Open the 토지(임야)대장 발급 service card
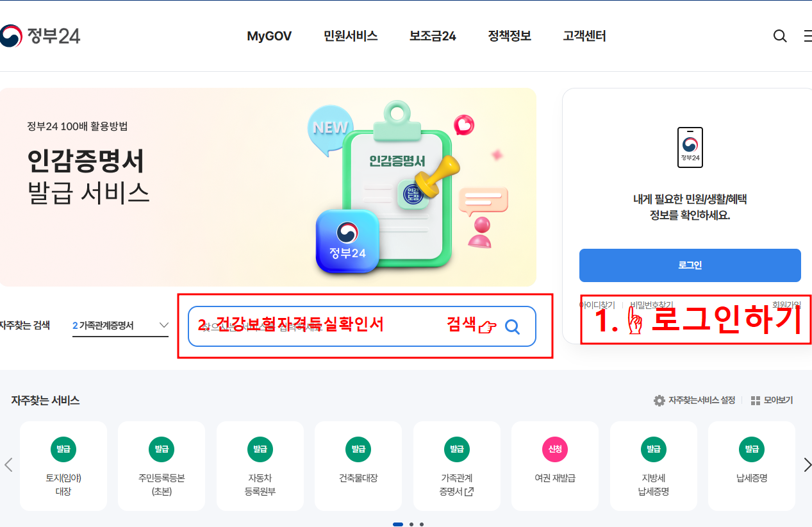This screenshot has width=812, height=527. point(63,466)
